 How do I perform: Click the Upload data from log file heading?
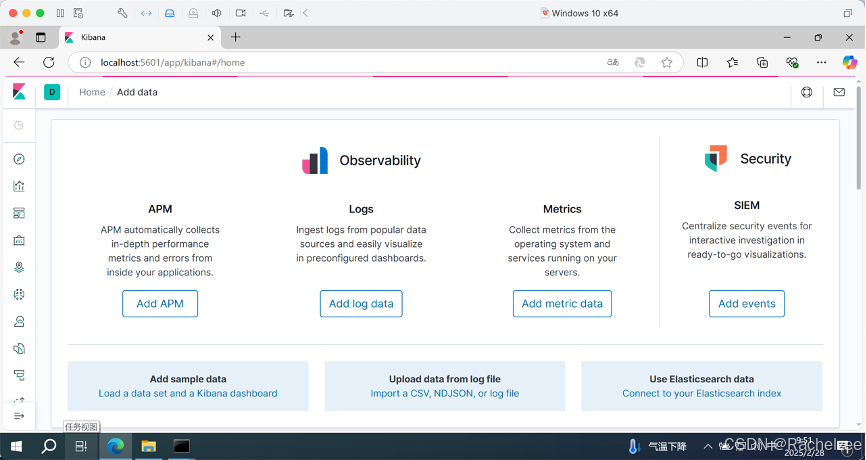(x=445, y=379)
